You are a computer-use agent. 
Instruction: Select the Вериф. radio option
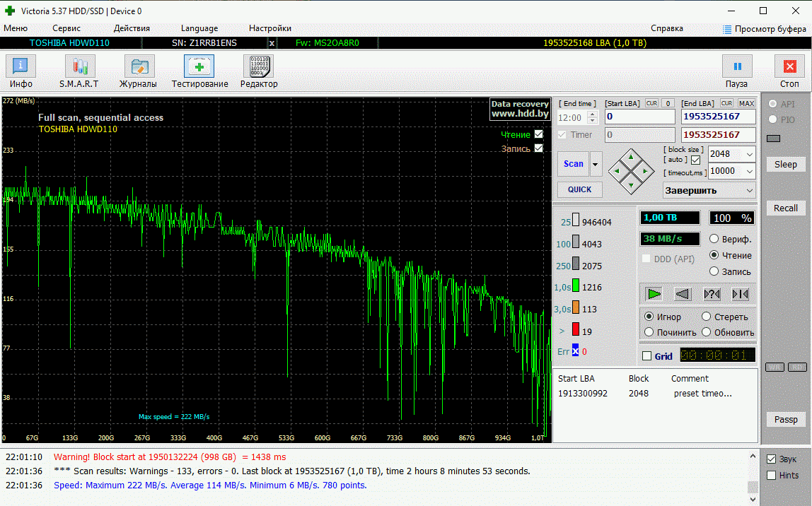click(714, 240)
